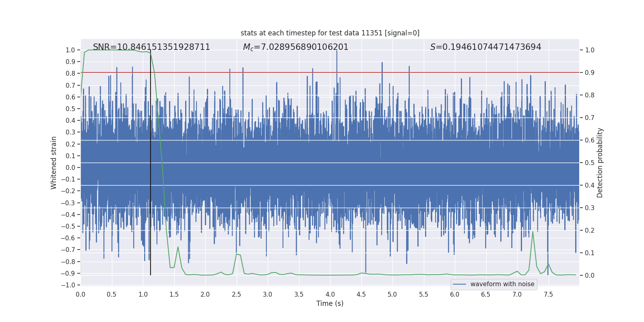Select the Detection probability tick label 0.0

(590, 275)
